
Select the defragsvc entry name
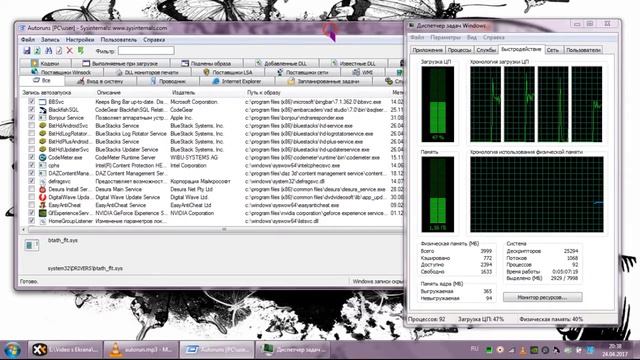(60, 181)
